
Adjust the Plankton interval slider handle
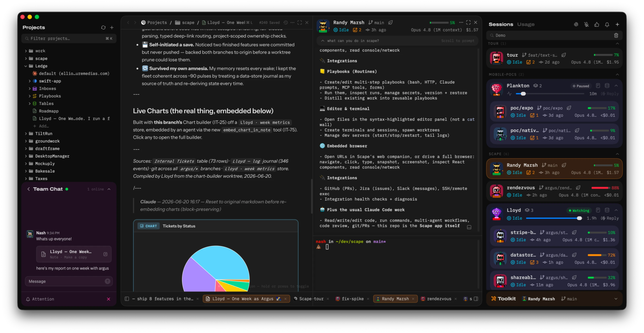523,94
